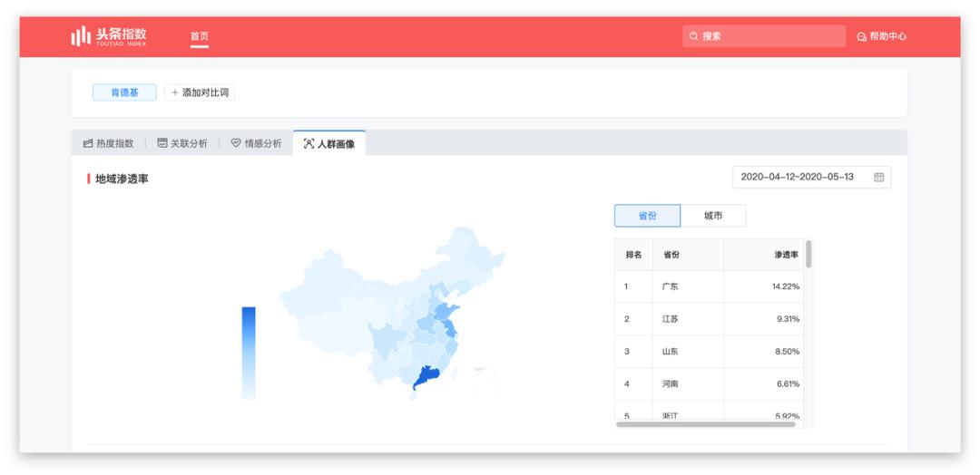Click the search magnifier icon
This screenshot has width=980, height=475.
click(x=694, y=36)
